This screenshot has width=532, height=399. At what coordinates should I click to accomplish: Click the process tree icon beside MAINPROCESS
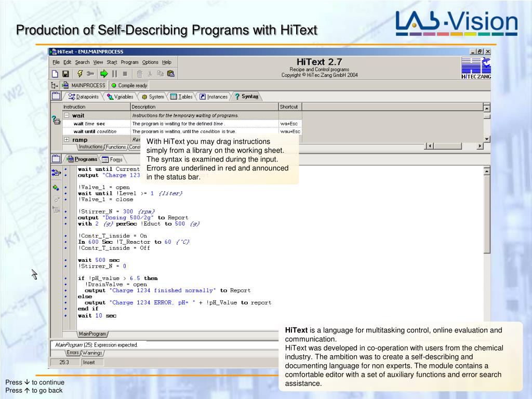pos(54,86)
